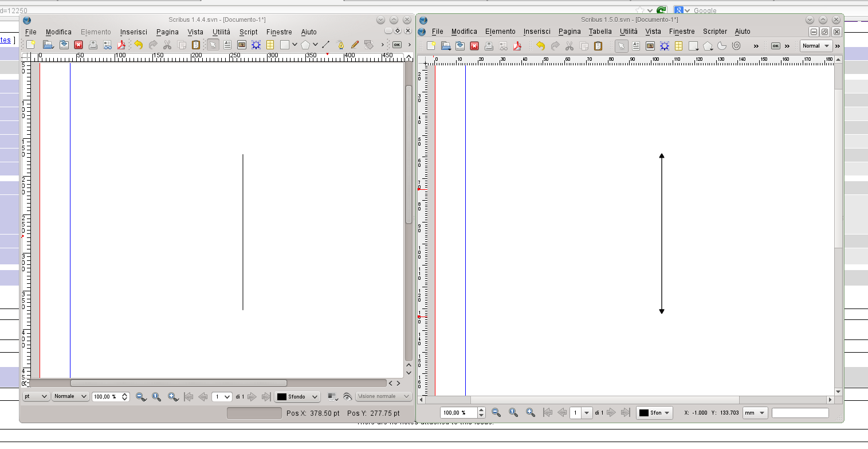This screenshot has width=868, height=449.
Task: Pick the Line tool in Scribus 1.4.4
Action: pyautogui.click(x=325, y=45)
